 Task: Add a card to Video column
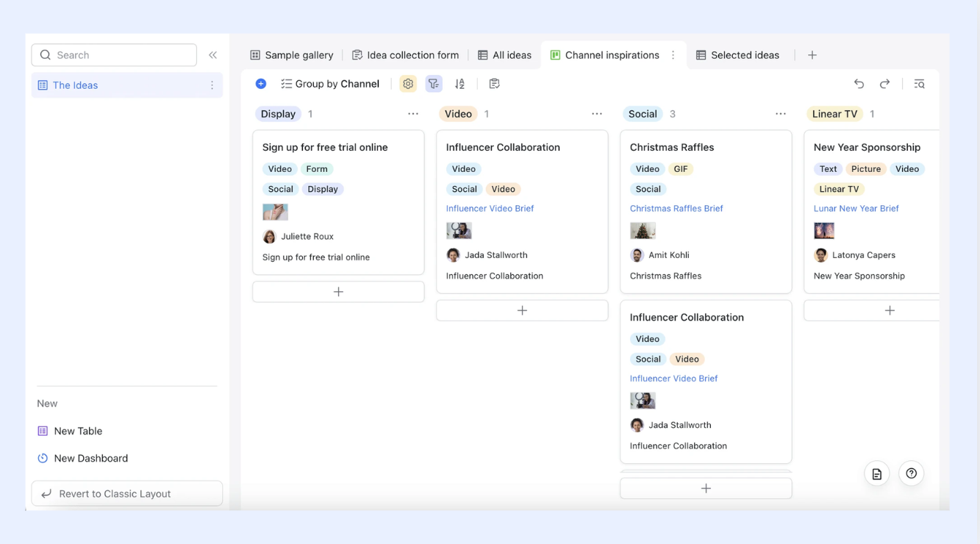click(522, 310)
